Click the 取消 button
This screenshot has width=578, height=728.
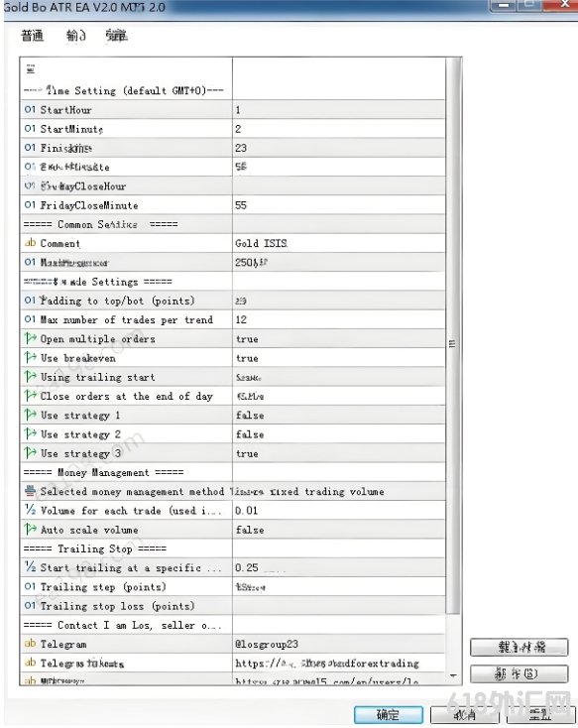[464, 714]
